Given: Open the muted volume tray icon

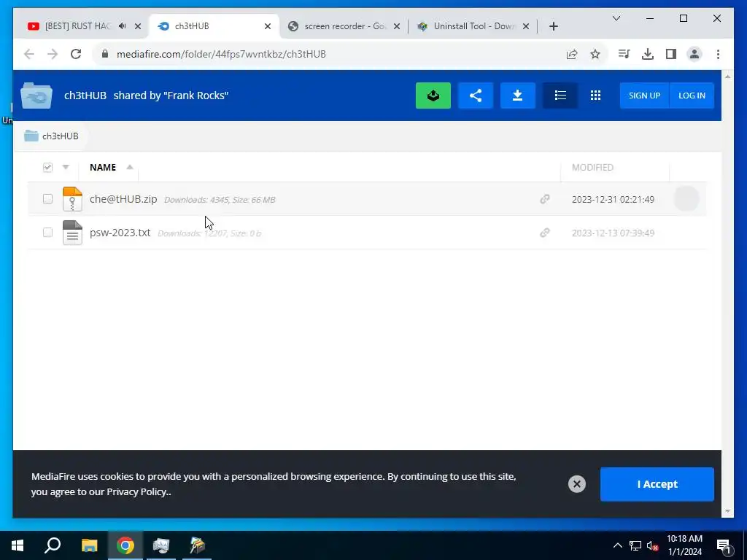Looking at the screenshot, I should [652, 545].
